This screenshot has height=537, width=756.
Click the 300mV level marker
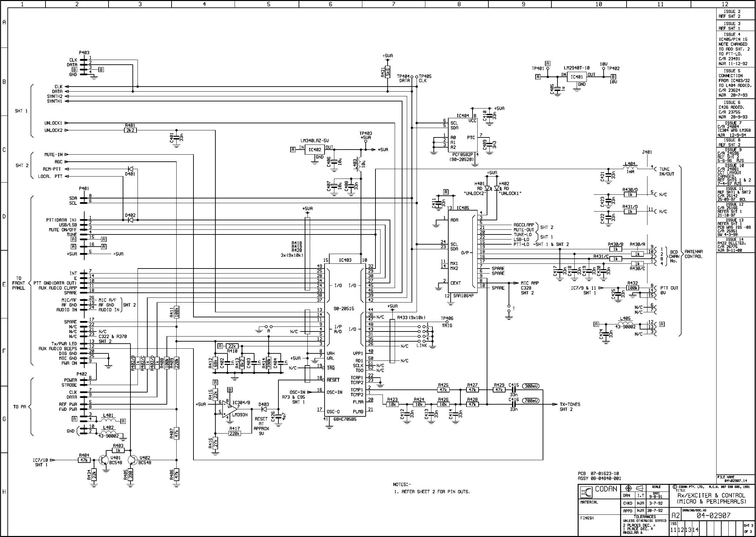coord(531,386)
